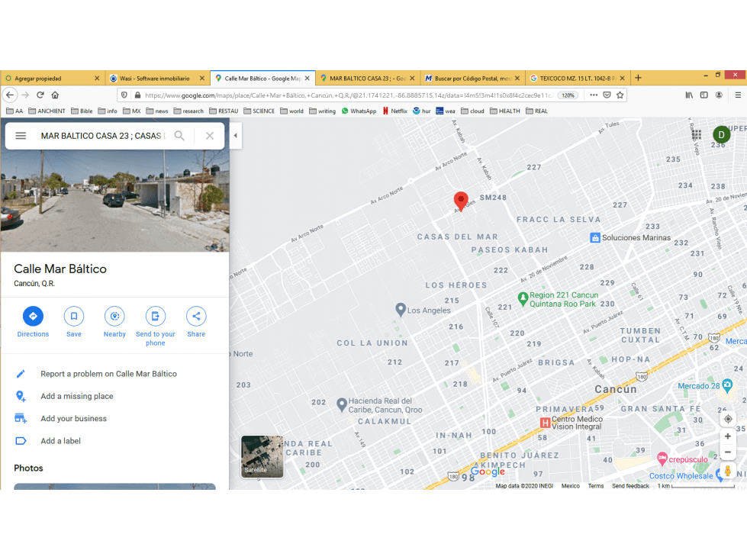Open the Bible bookmarks folder
This screenshot has height=560, width=747.
(82, 111)
